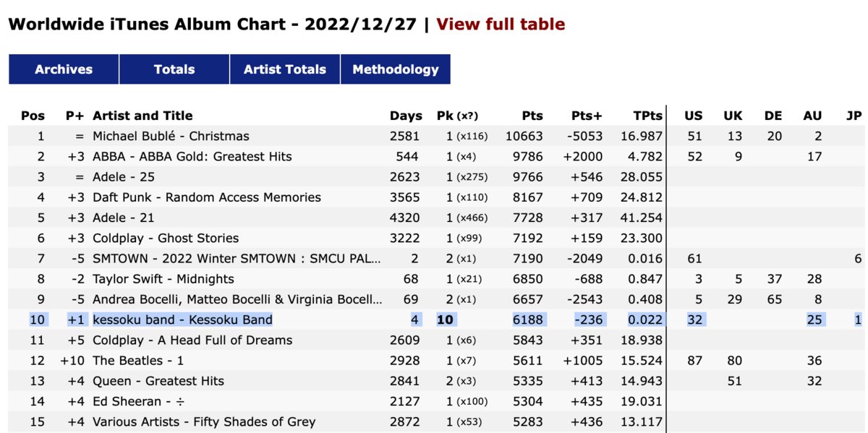868x433 pixels.
Task: Click Various Artists Fifty Shades of Grey
Action: (204, 422)
